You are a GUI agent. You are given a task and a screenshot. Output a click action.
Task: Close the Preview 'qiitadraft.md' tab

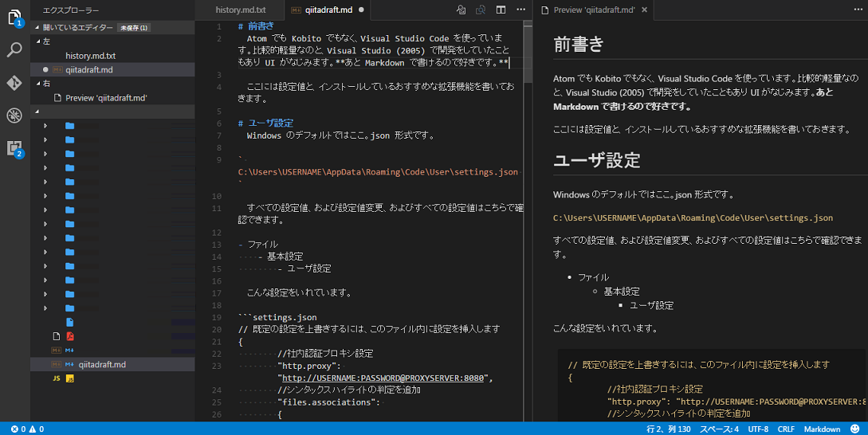[644, 10]
